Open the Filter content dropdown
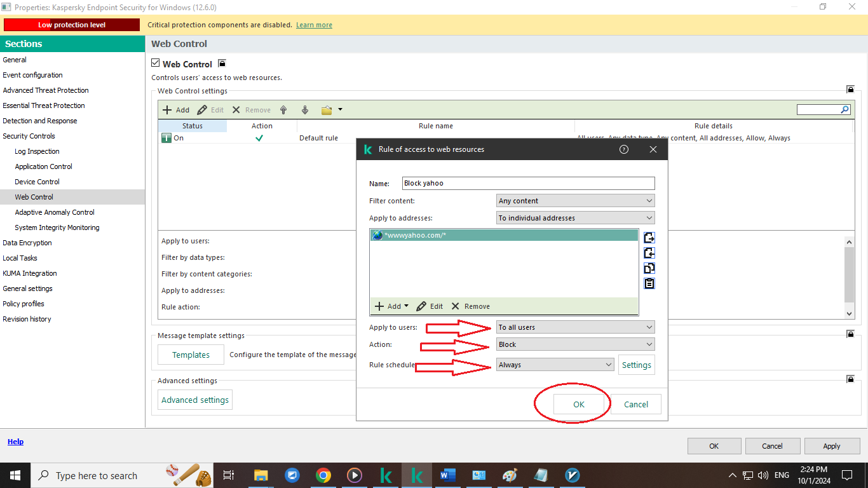This screenshot has width=868, height=488. [575, 201]
